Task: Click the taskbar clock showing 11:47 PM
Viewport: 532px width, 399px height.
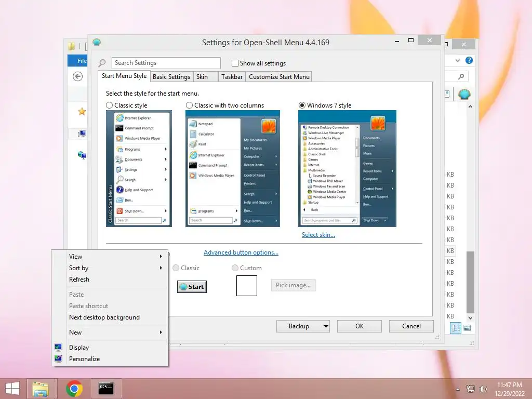Action: coord(509,385)
